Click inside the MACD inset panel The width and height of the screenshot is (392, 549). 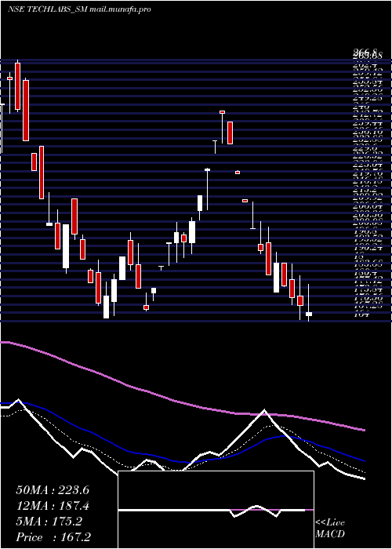pyautogui.click(x=216, y=510)
